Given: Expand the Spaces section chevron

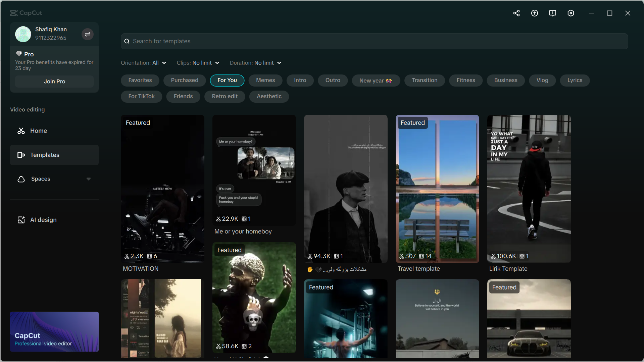Looking at the screenshot, I should point(89,179).
